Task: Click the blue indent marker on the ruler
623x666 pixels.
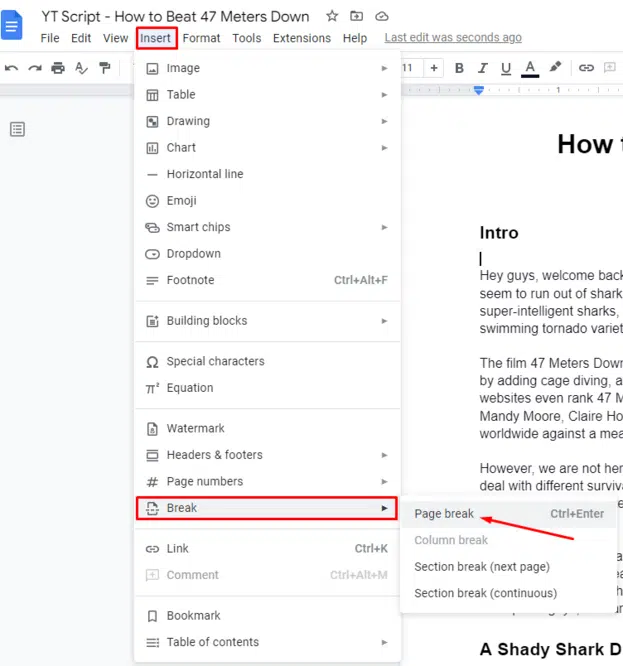Action: coord(479,91)
